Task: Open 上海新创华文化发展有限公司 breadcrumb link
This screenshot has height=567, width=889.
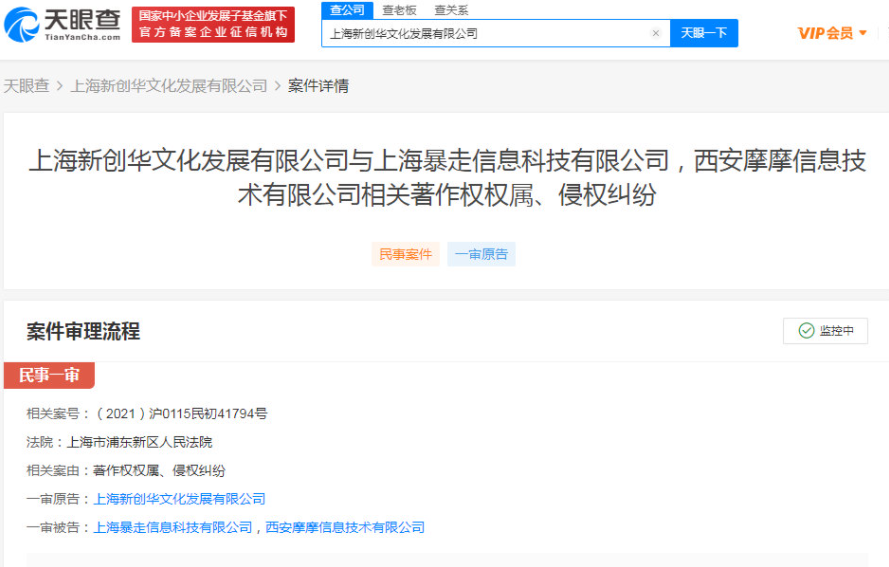Action: (x=169, y=86)
